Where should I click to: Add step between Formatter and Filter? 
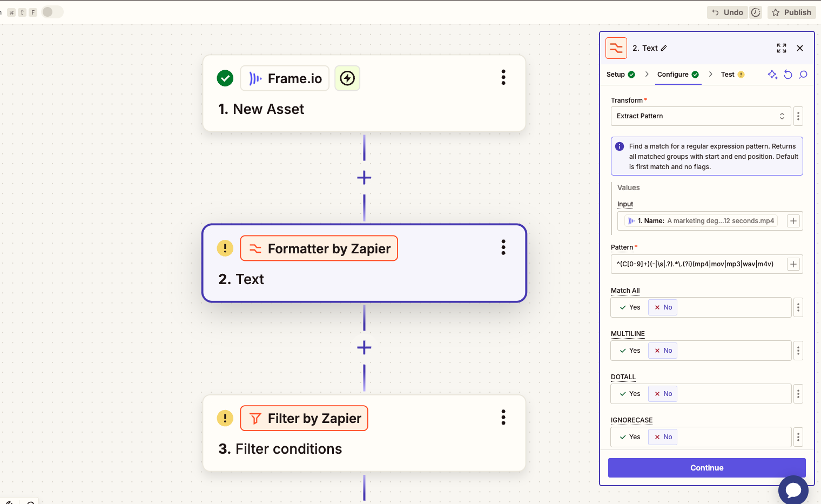tap(365, 347)
